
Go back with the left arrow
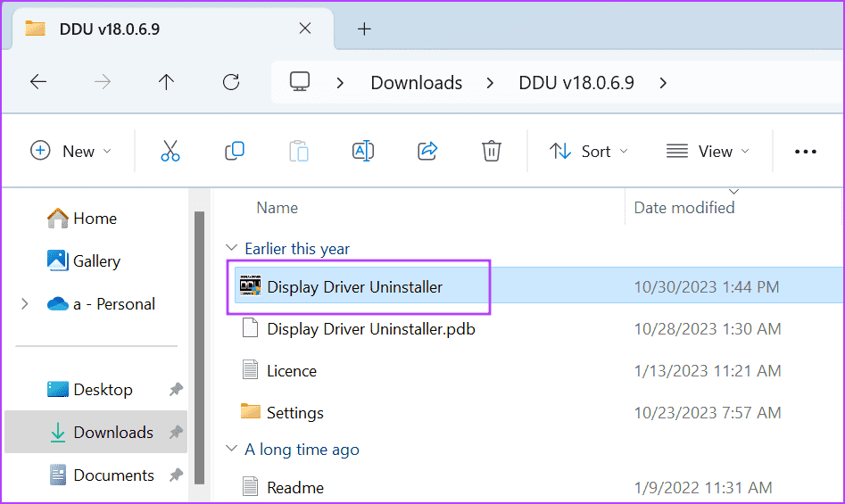coord(38,82)
